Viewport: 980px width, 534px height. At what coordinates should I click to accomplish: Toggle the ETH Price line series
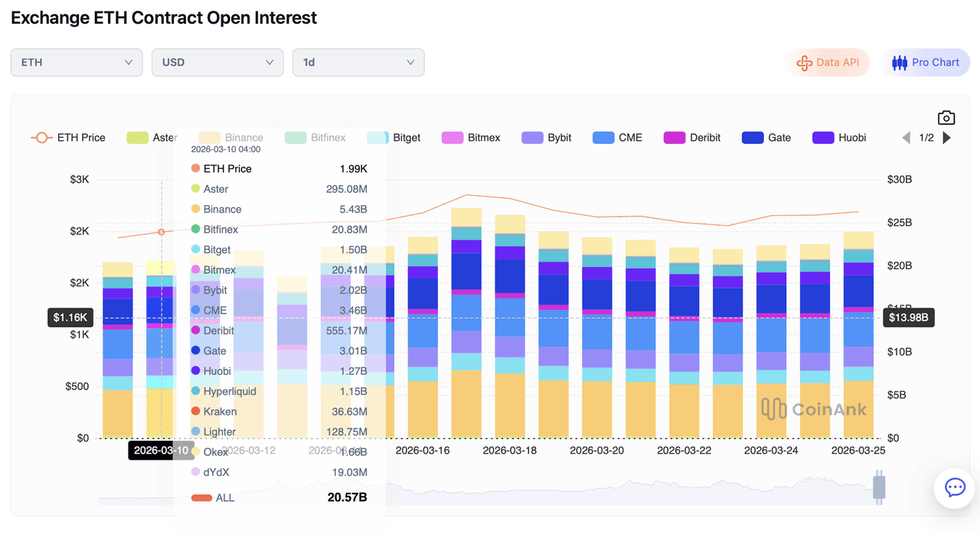[x=67, y=138]
